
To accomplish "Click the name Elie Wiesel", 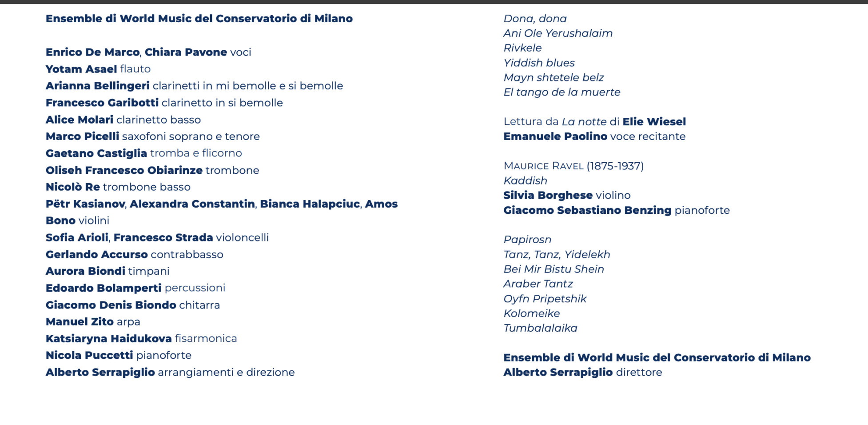I will 654,122.
